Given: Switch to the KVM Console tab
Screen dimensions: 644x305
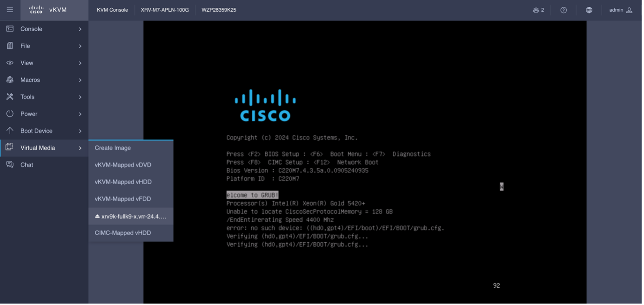Looking at the screenshot, I should [111, 9].
